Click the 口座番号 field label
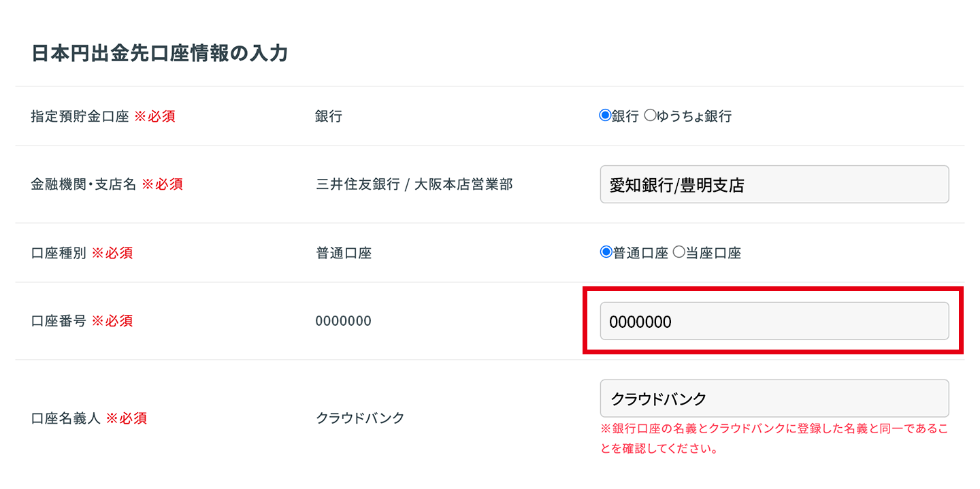This screenshot has height=489, width=980. coord(59,321)
